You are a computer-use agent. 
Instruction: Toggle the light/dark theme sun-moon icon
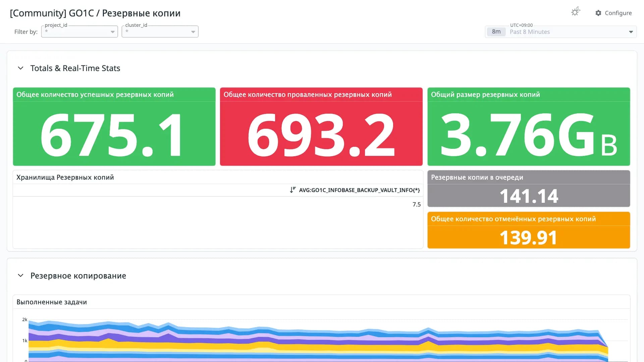[x=576, y=12]
